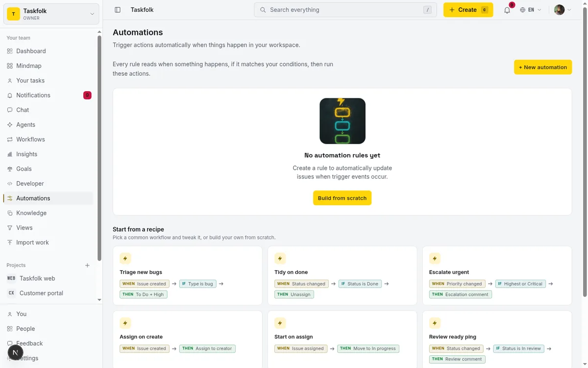Click the Your tasks person icon

click(x=10, y=80)
